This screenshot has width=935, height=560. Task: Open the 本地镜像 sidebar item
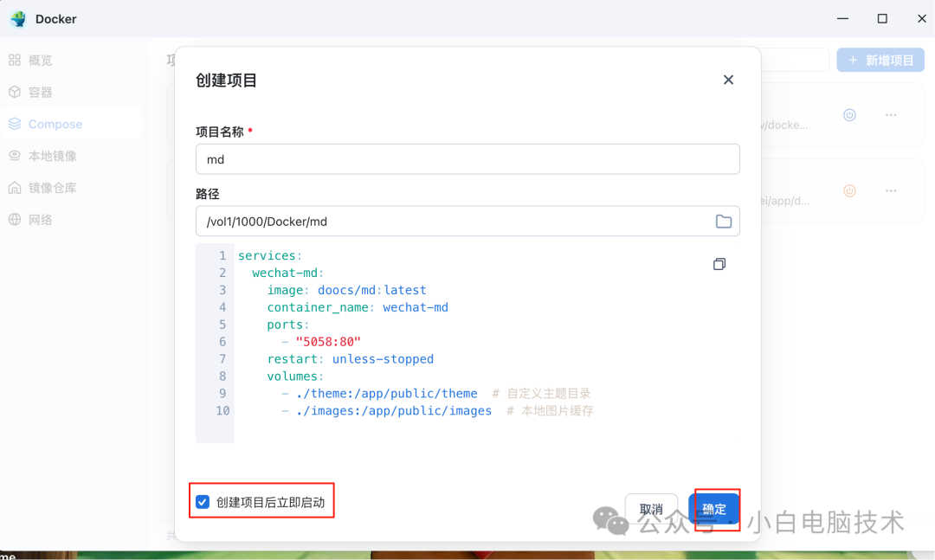[x=72, y=156]
